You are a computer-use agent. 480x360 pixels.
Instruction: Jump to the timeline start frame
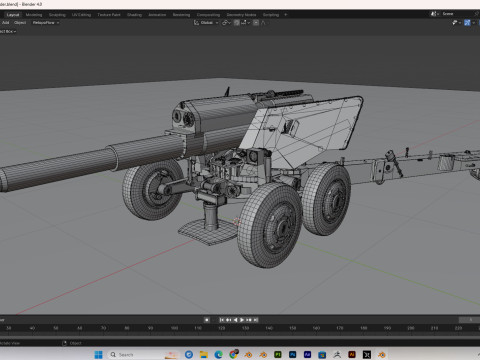tap(222, 320)
